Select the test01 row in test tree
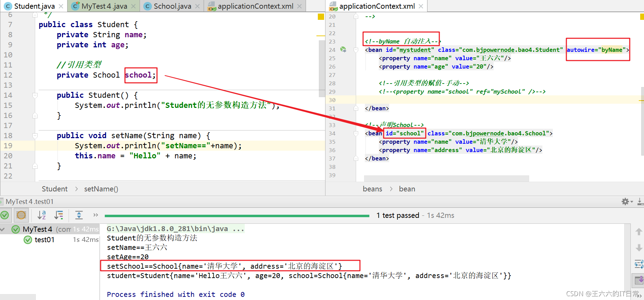644x300 pixels. 50,240
